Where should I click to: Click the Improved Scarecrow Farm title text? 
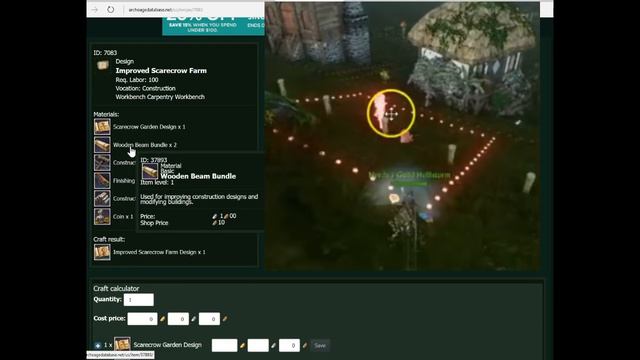coord(161,71)
